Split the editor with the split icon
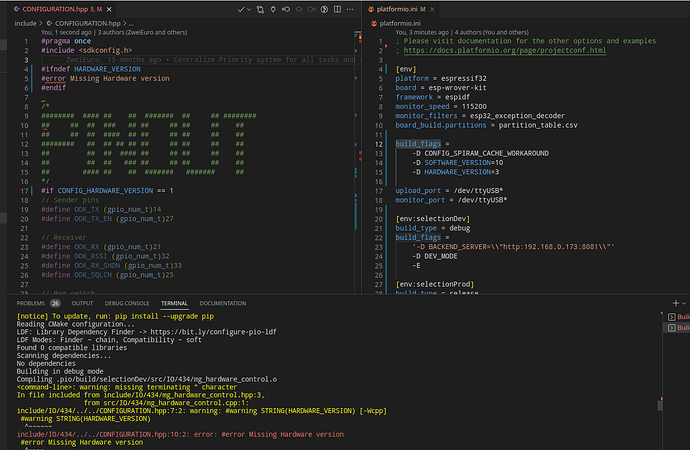The image size is (690, 450). (338, 9)
